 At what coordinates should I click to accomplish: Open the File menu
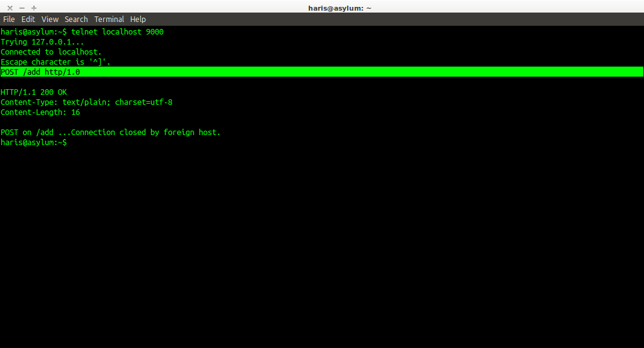click(9, 19)
